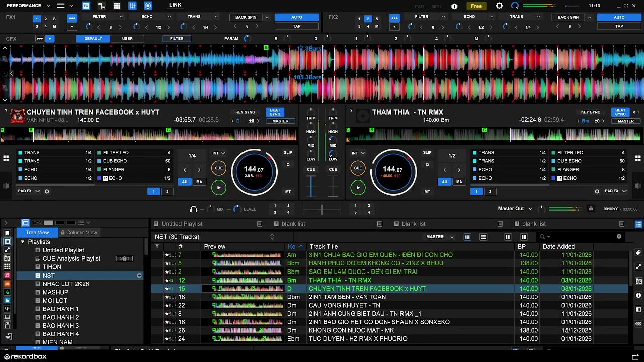Toggle MASTER on deck 1
644x362 pixels.
[x=280, y=121]
